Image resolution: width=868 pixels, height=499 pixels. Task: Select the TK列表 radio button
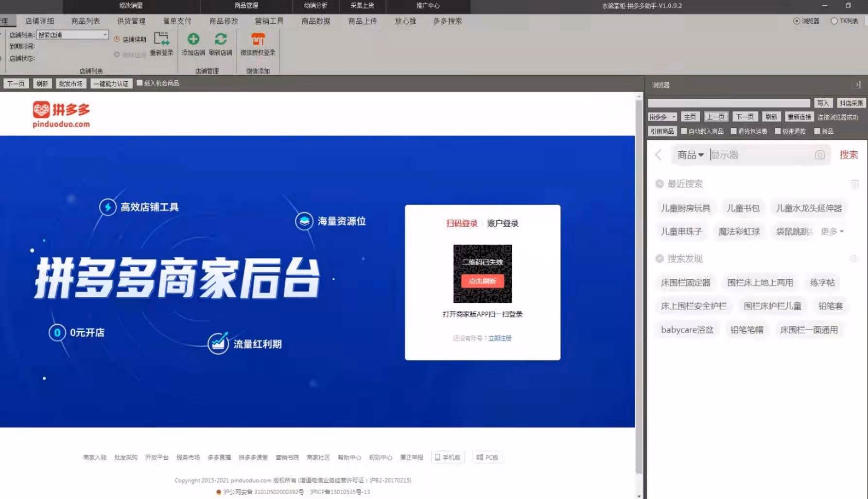tap(834, 21)
